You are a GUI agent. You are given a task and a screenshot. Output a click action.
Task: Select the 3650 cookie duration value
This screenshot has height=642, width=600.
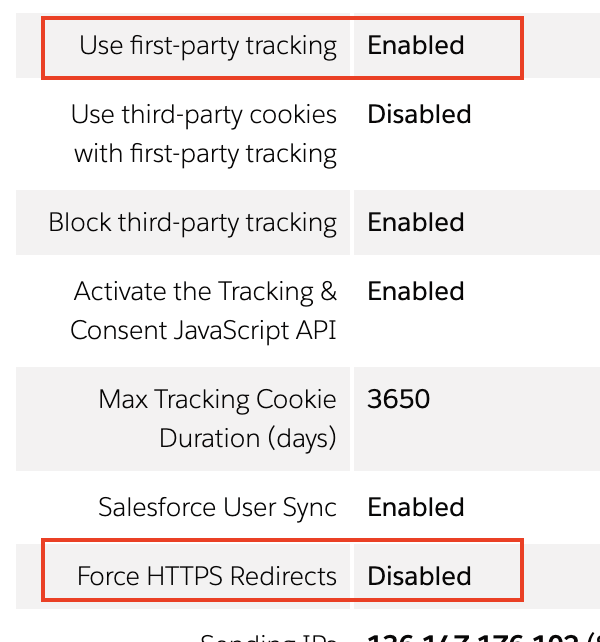(398, 399)
